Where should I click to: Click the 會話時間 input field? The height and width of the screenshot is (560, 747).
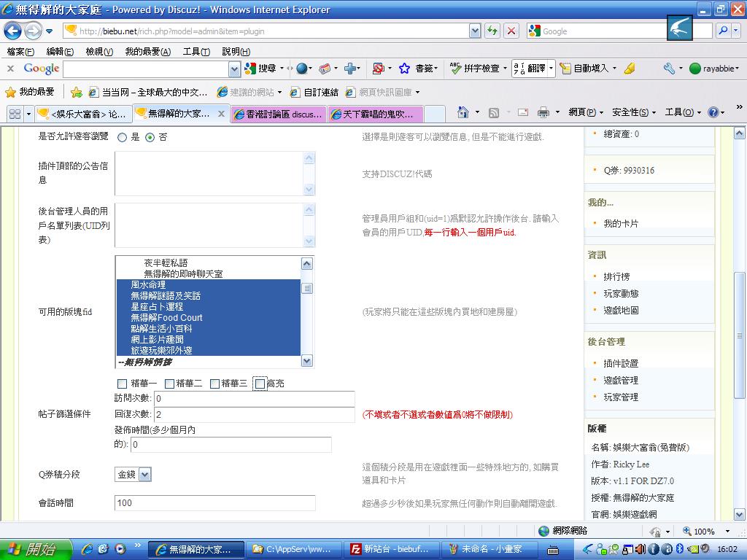[215, 503]
